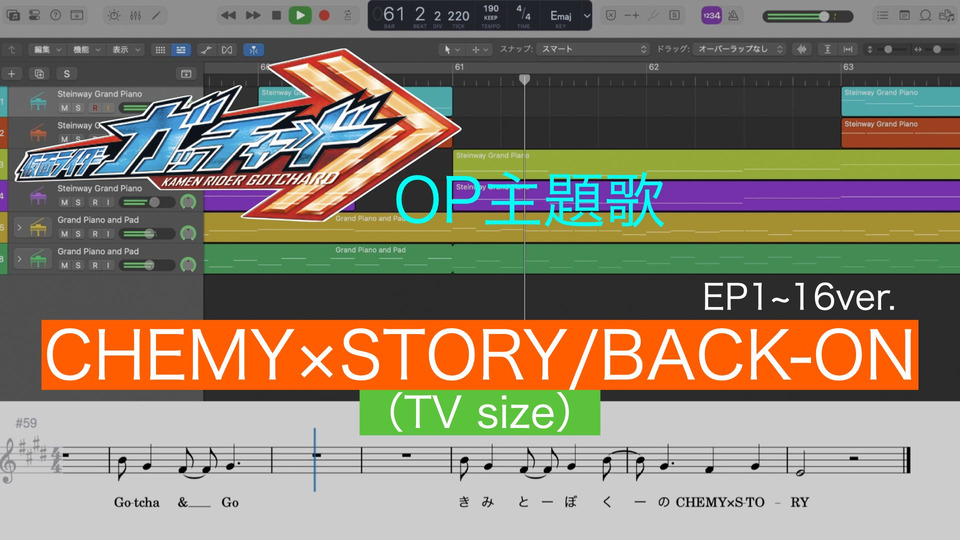Open the Loop Browser icon
960x540 pixels.
point(926,15)
